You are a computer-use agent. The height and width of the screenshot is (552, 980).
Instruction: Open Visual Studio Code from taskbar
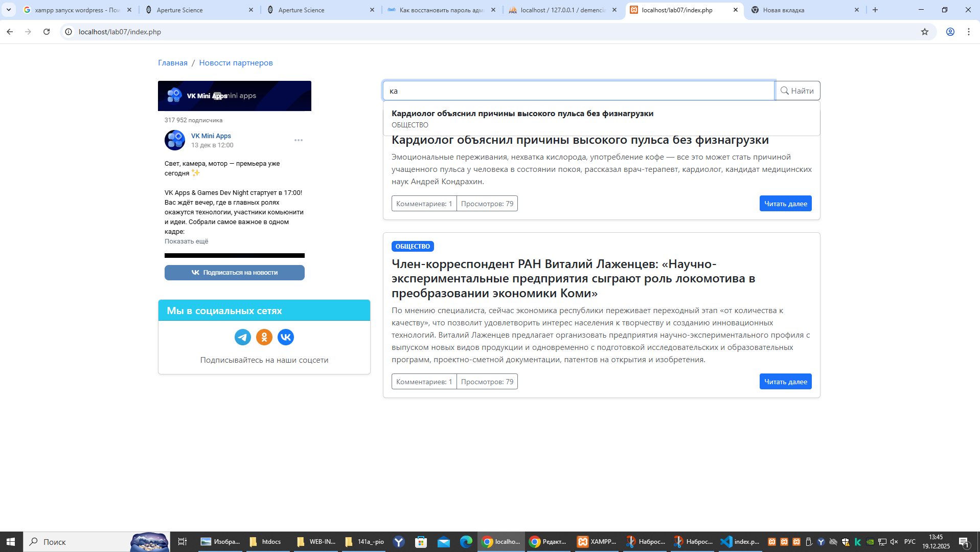point(740,542)
